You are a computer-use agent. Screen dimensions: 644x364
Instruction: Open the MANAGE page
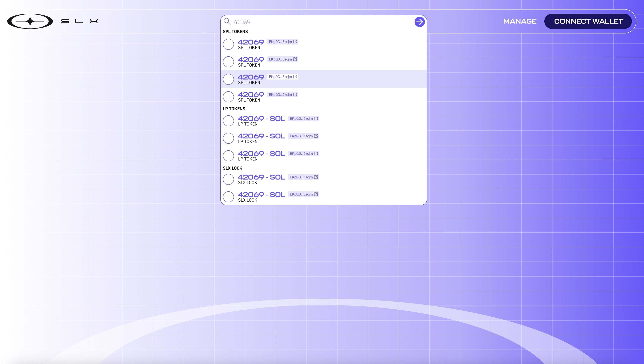tap(520, 21)
